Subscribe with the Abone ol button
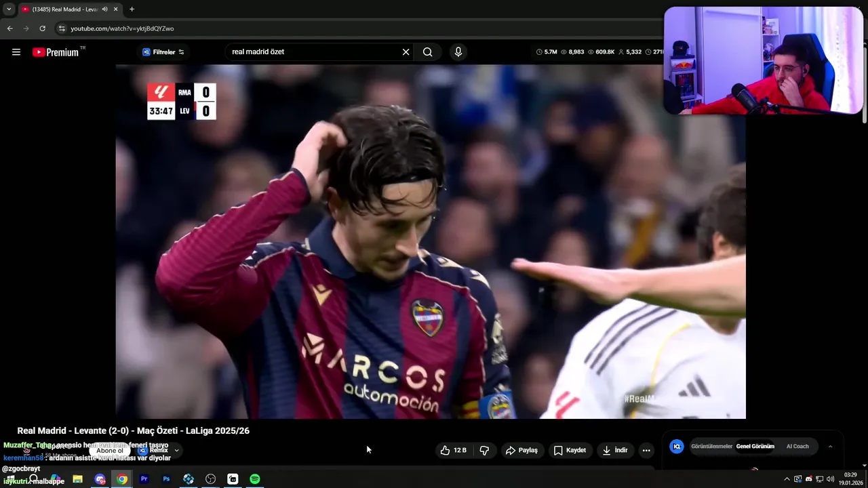Screen dimensions: 868x488 pos(110,451)
